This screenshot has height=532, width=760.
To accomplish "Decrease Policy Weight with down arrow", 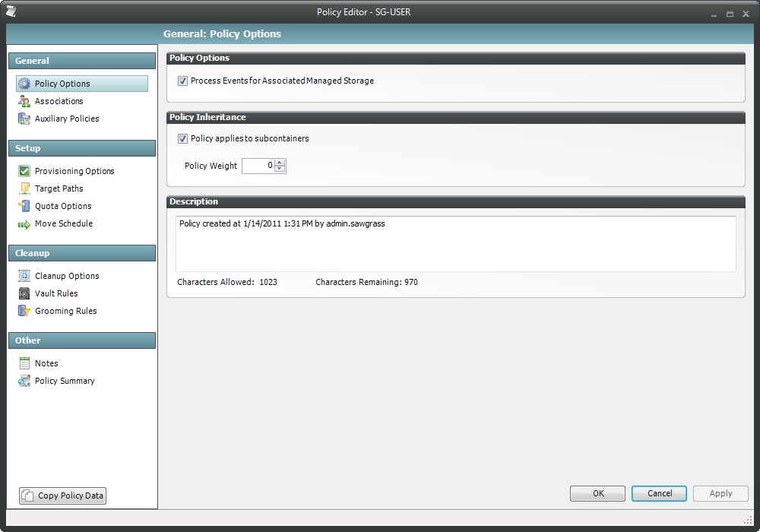I will 280,169.
